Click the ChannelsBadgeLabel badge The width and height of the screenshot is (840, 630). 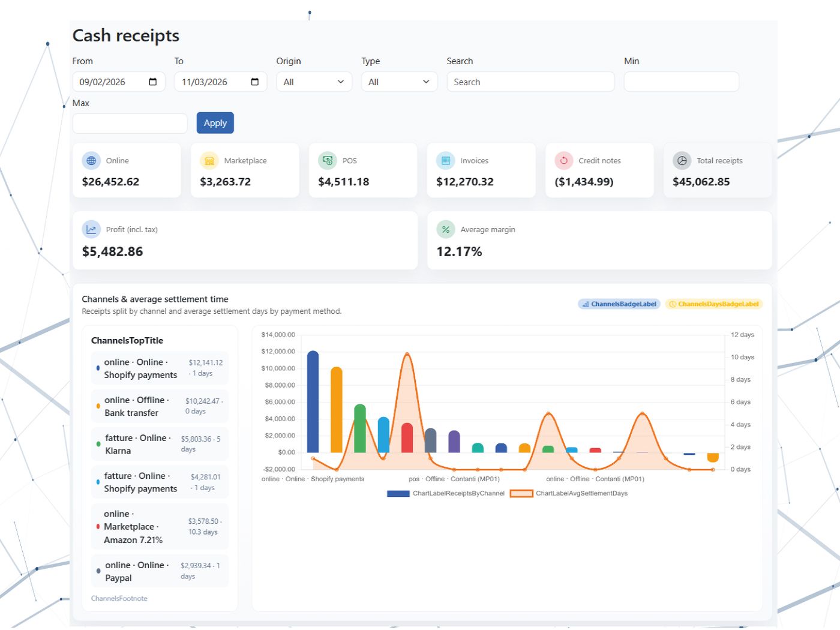point(619,304)
